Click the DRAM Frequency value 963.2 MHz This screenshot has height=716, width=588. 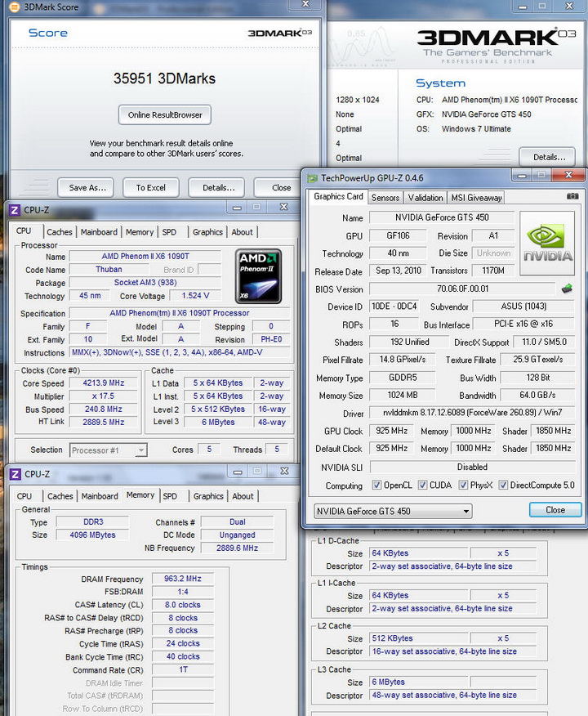(x=182, y=579)
